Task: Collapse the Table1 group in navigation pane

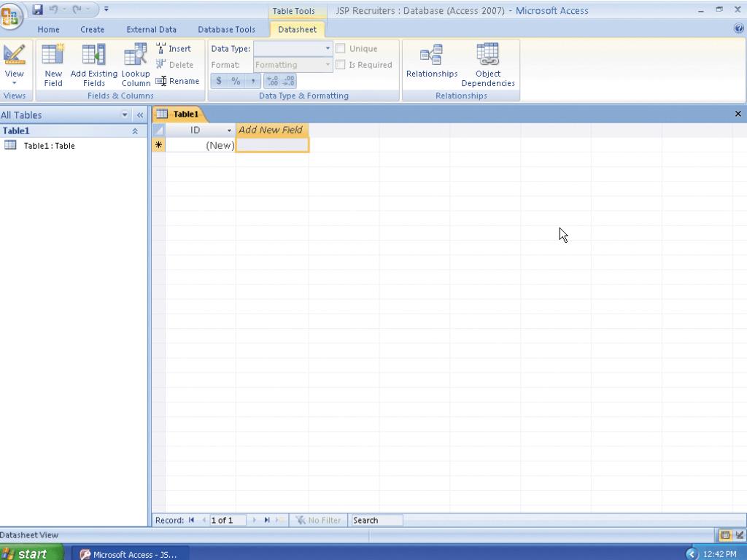Action: pyautogui.click(x=135, y=131)
